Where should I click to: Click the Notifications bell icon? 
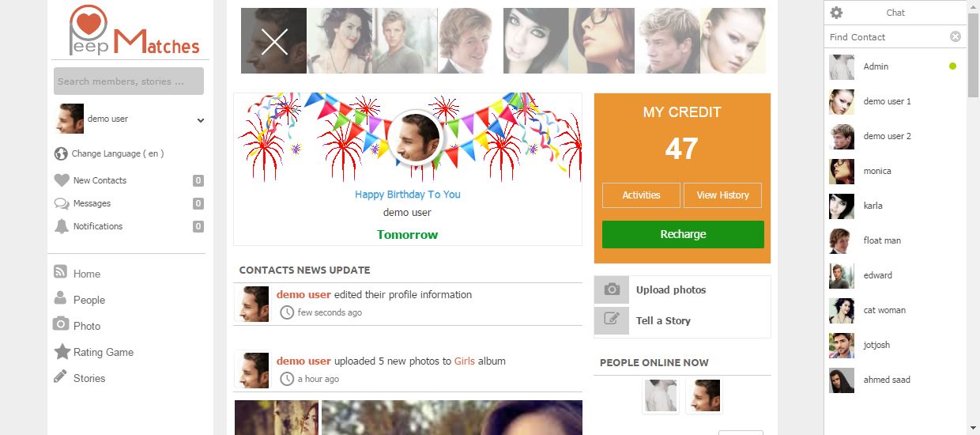coord(62,226)
